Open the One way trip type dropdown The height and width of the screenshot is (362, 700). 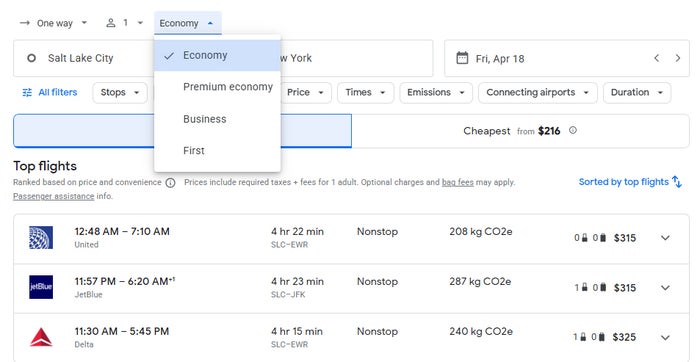click(53, 23)
